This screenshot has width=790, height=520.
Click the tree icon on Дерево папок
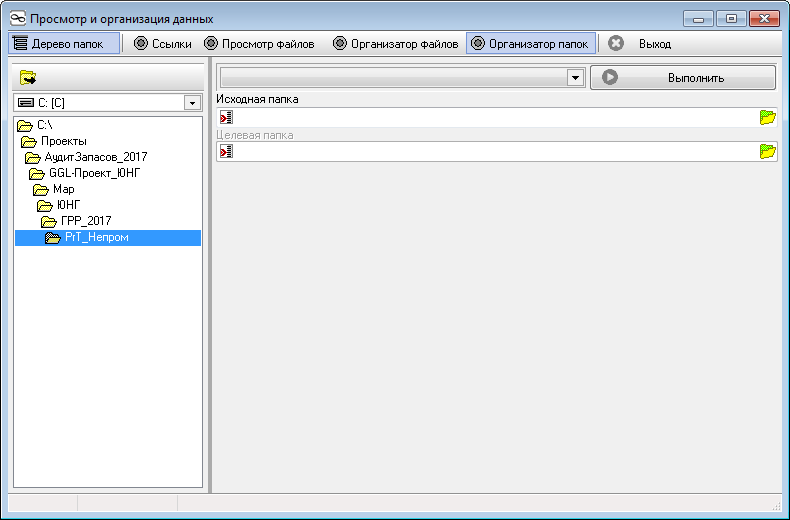point(20,43)
